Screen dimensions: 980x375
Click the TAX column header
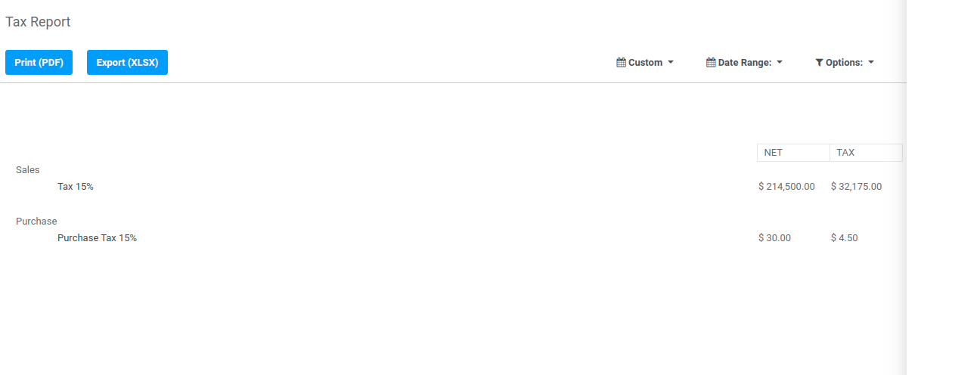(x=866, y=153)
